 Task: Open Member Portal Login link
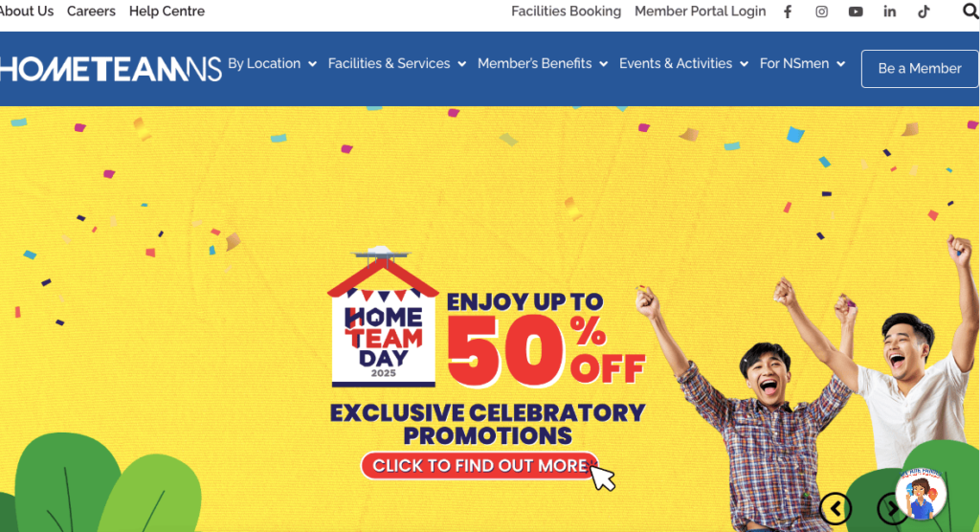700,11
